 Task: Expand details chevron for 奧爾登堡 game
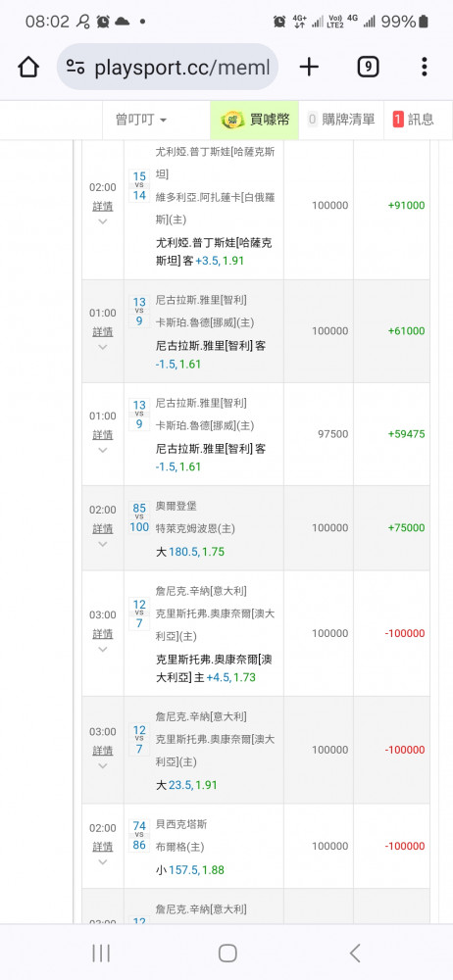(x=103, y=544)
